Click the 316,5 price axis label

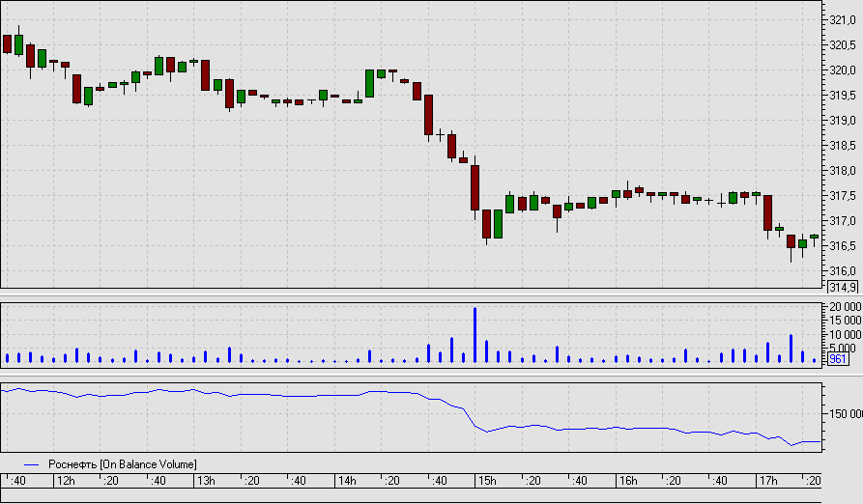click(x=842, y=245)
